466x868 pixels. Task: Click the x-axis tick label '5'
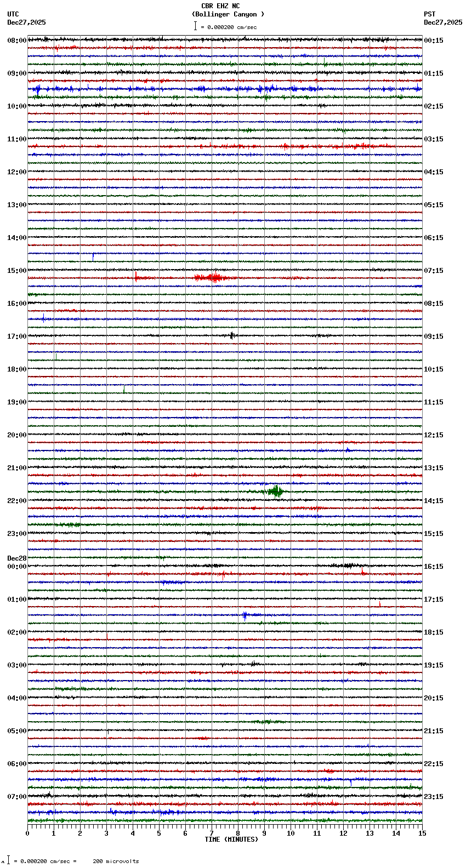[x=159, y=833]
